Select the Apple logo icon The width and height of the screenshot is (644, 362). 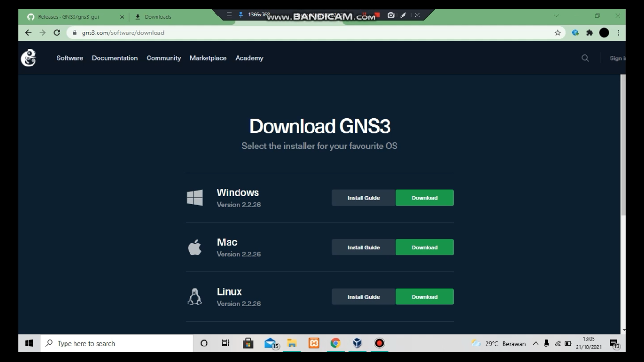click(x=196, y=247)
